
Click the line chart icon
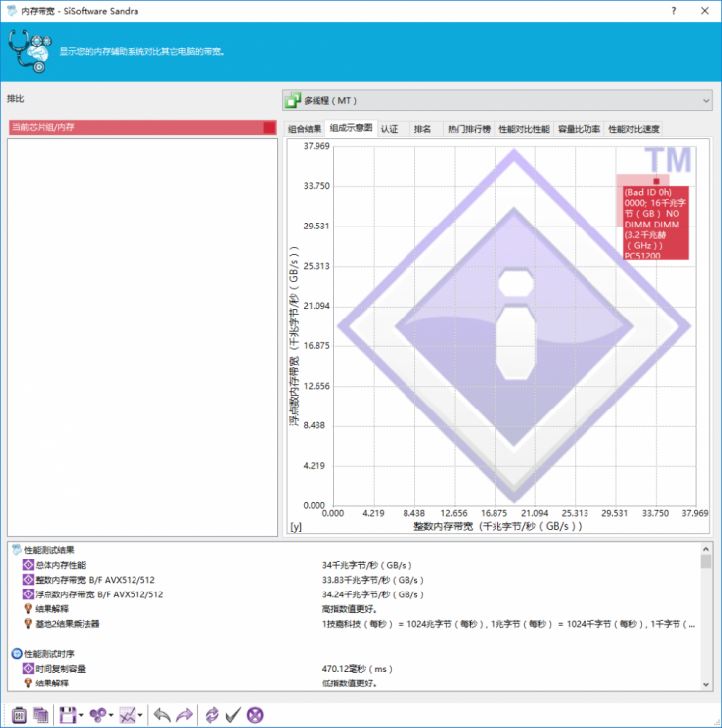pyautogui.click(x=127, y=714)
